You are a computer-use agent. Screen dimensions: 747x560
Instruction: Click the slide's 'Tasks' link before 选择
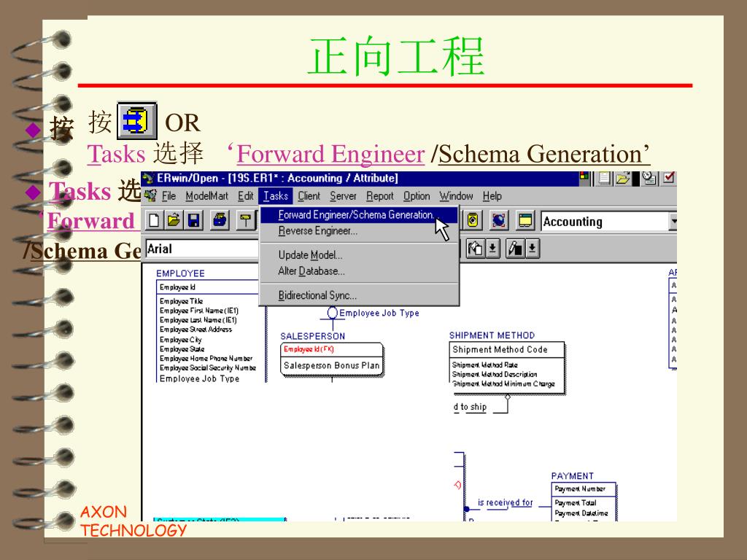click(116, 155)
